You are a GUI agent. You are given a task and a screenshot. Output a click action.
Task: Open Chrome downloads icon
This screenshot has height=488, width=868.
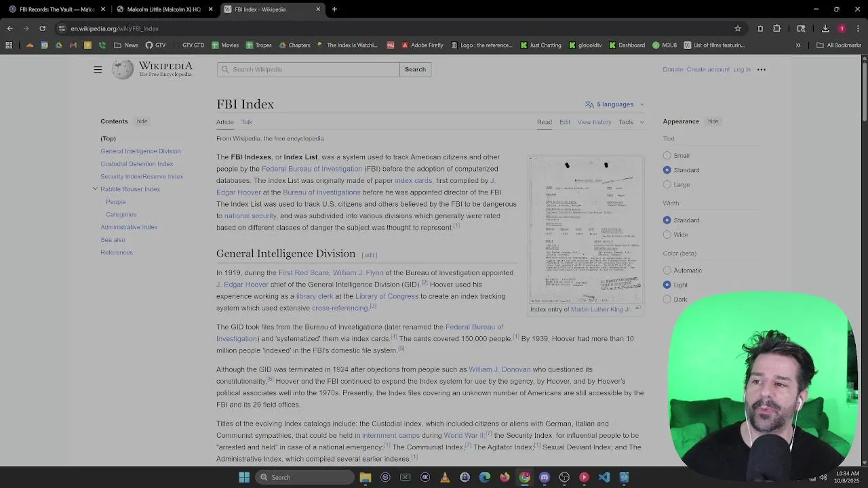[x=825, y=28]
